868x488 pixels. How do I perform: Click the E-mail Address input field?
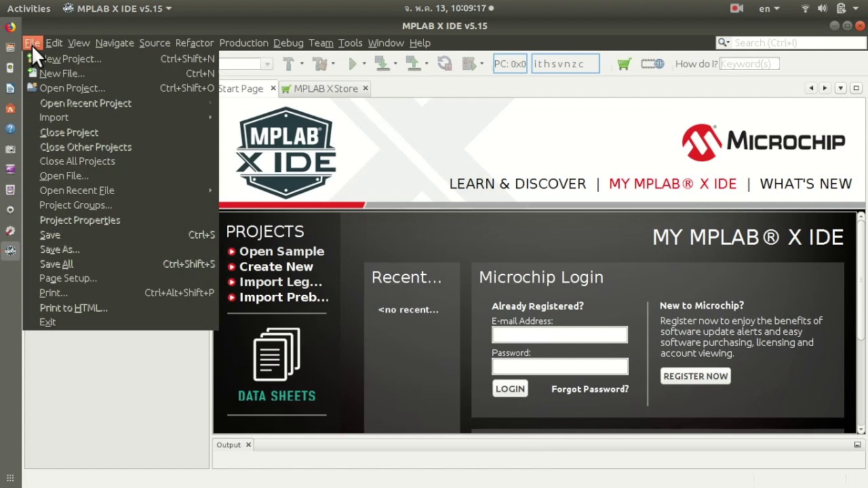[x=559, y=335]
